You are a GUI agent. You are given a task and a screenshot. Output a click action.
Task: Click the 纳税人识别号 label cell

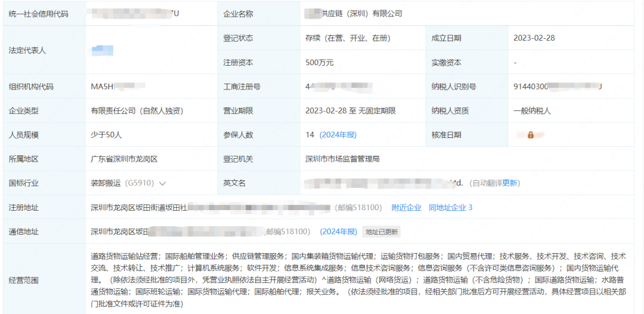point(467,87)
